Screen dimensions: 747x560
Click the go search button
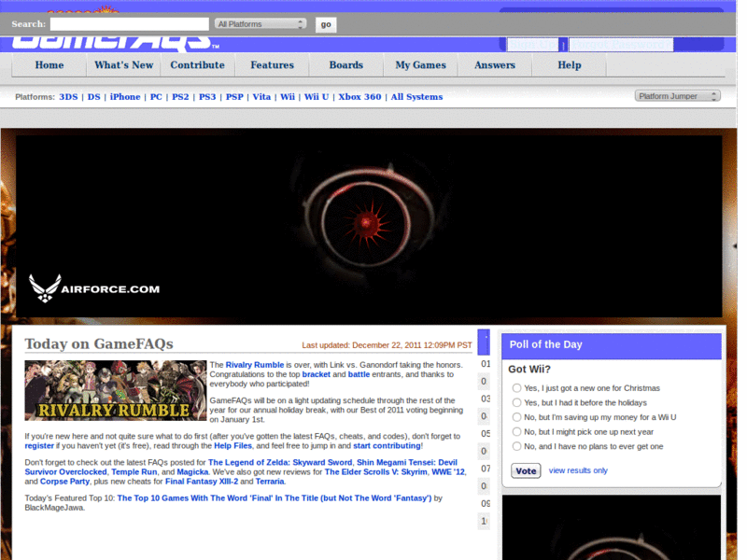[x=326, y=24]
